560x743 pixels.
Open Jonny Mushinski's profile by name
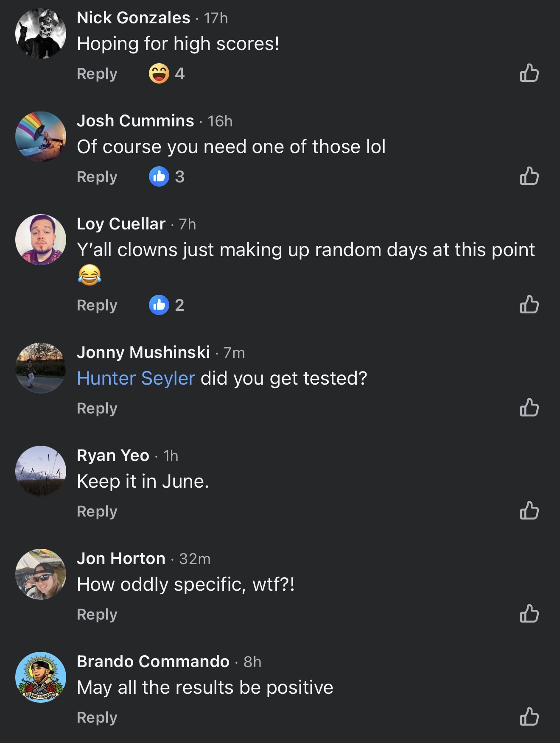click(x=143, y=352)
